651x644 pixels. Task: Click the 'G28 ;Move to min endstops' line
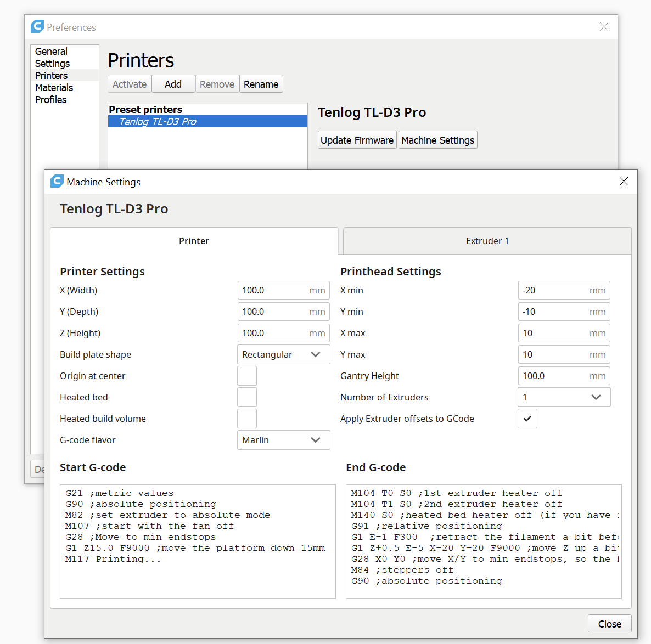pos(141,537)
